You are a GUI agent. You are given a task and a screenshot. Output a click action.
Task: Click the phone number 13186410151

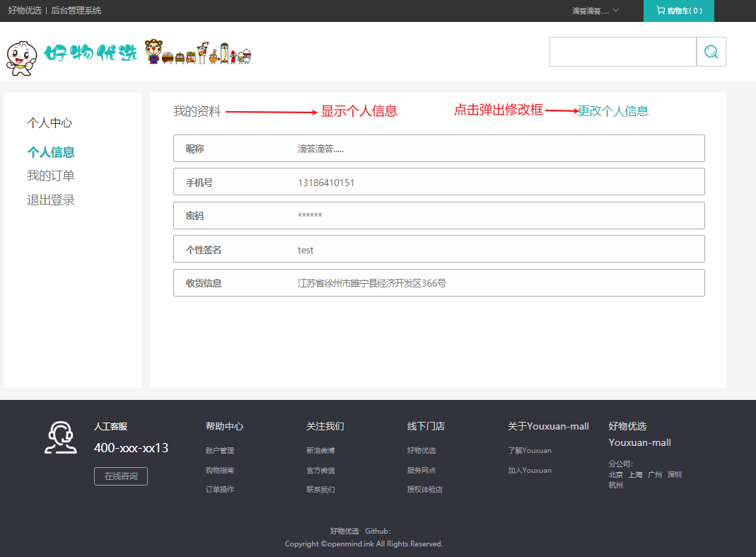point(326,183)
